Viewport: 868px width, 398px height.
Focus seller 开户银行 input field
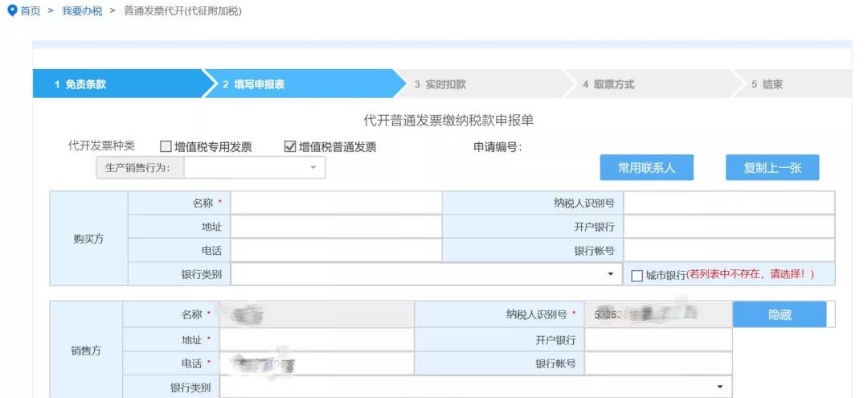(x=658, y=339)
